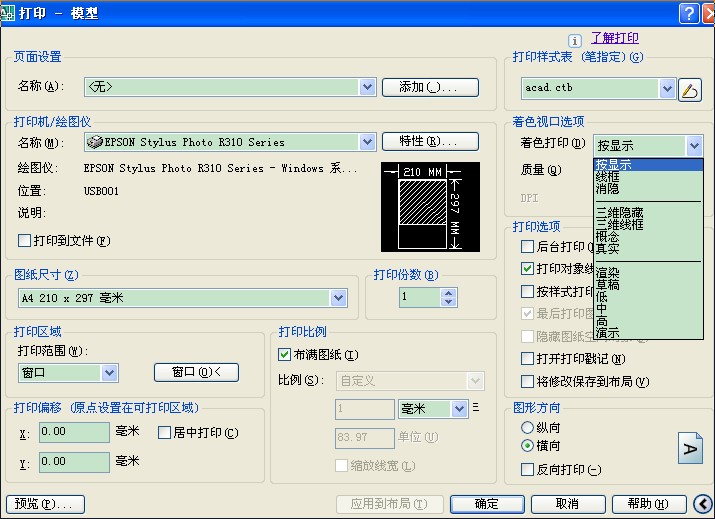Enable 打印到文件 checkbox
The image size is (715, 519).
(24, 240)
